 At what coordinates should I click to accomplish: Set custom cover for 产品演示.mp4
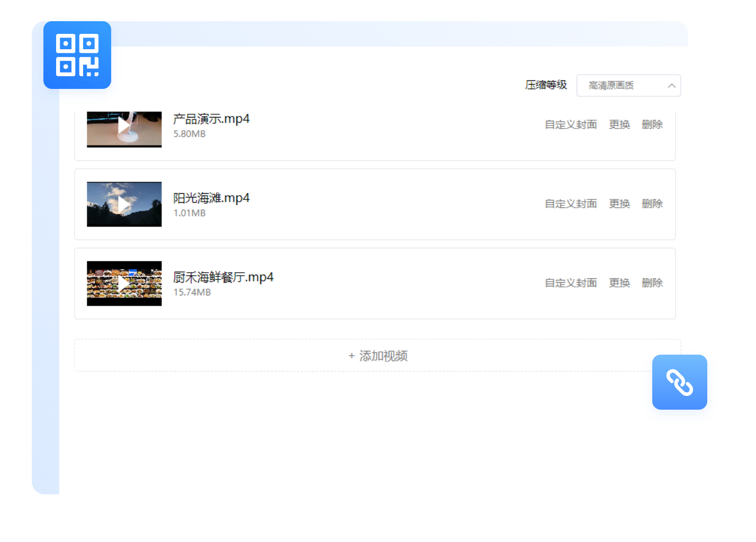tap(571, 124)
